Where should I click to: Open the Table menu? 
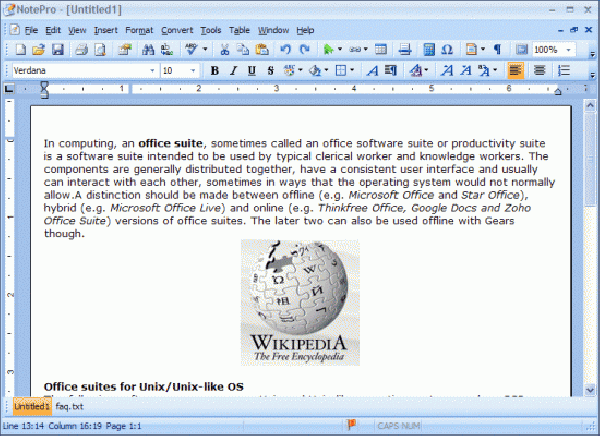click(x=239, y=30)
